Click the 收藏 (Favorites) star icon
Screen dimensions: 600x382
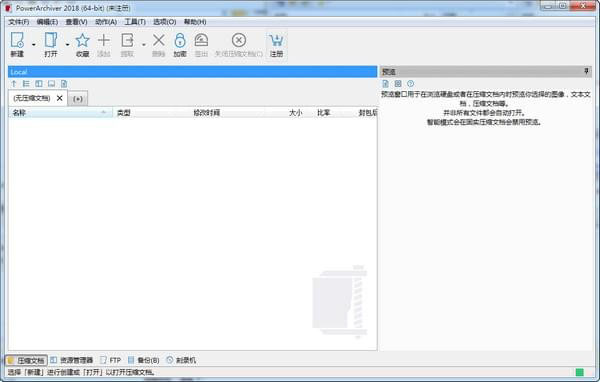(x=83, y=44)
